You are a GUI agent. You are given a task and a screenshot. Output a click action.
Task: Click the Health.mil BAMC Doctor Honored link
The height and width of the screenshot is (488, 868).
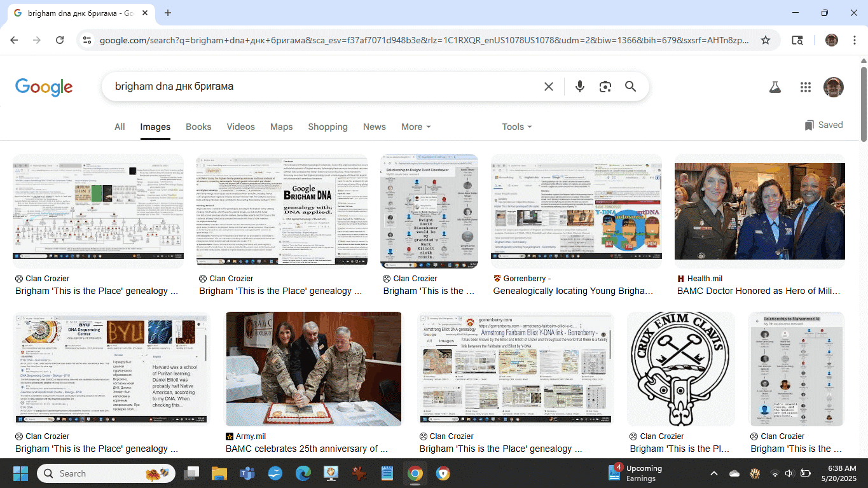coord(759,291)
